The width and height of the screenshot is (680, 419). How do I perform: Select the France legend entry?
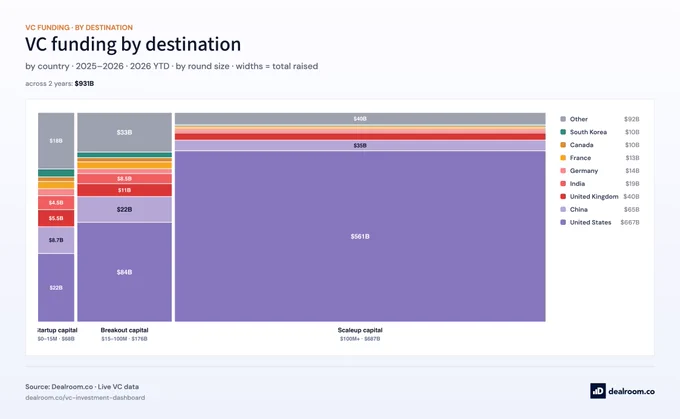(600, 158)
